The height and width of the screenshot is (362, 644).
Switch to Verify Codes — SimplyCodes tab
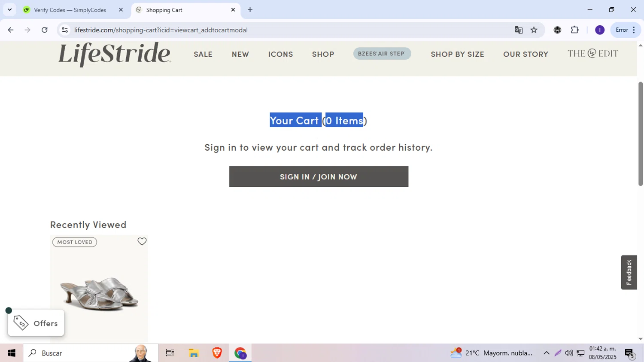coord(70,10)
